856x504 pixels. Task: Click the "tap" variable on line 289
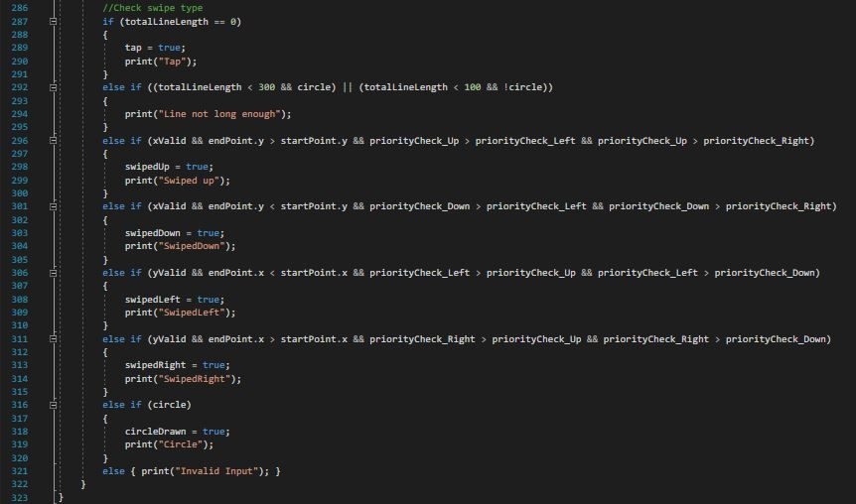[x=133, y=48]
